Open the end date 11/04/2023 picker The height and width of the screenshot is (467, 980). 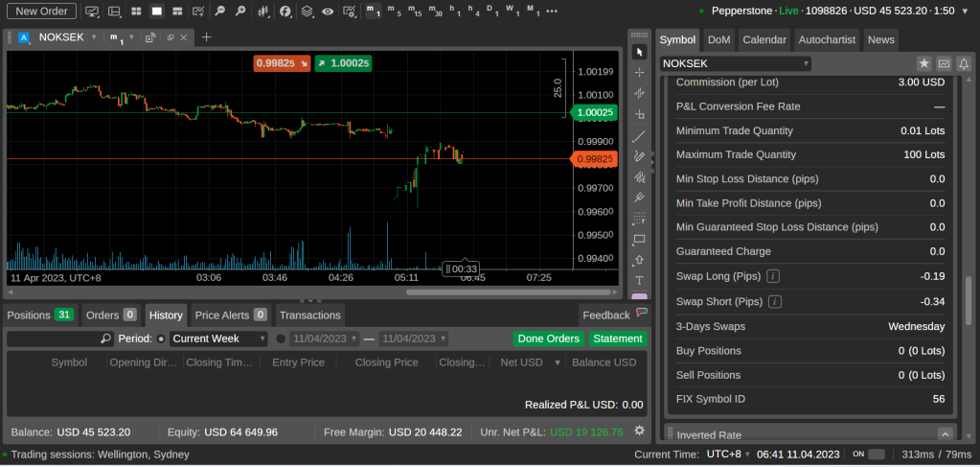coord(413,339)
